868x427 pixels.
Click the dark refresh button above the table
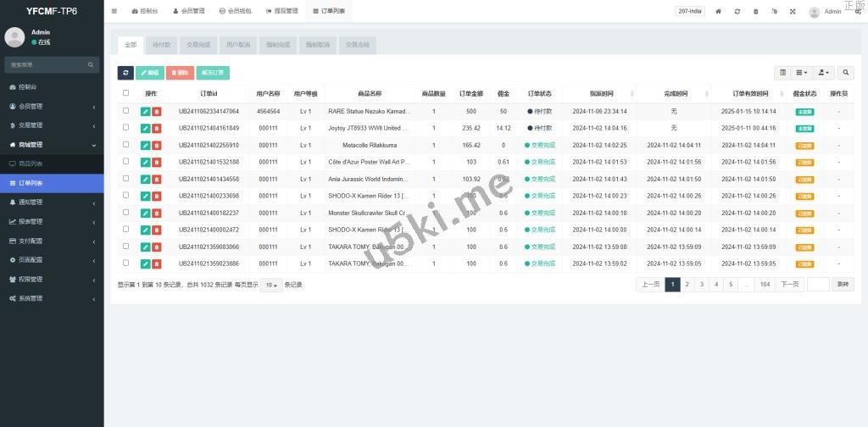[x=125, y=73]
